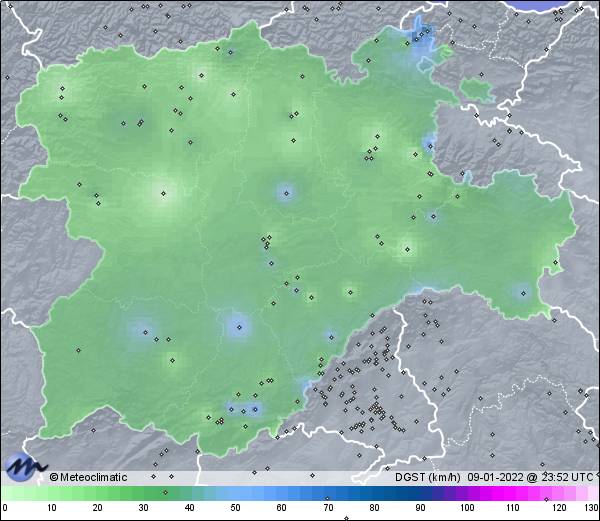Image resolution: width=600 pixels, height=521 pixels.
Task: Click the scale value 50
Action: click(235, 508)
